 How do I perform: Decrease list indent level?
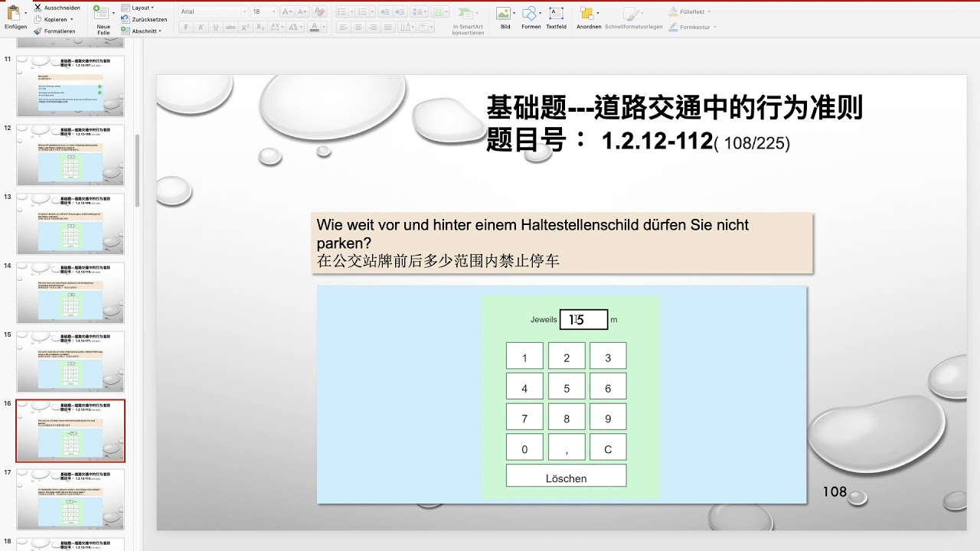384,11
